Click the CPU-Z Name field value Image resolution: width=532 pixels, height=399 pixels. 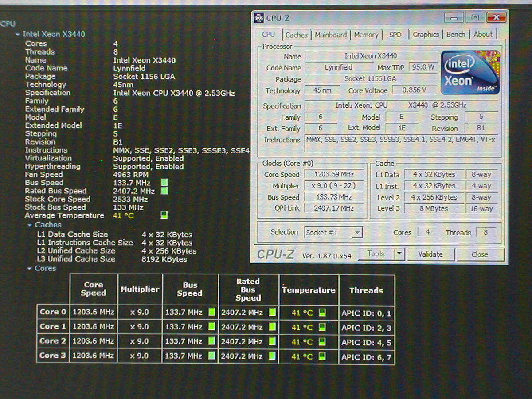click(371, 56)
